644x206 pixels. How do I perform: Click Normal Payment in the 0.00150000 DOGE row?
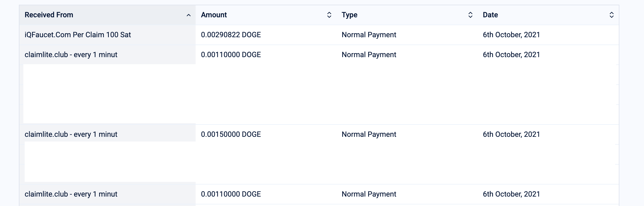[369, 134]
